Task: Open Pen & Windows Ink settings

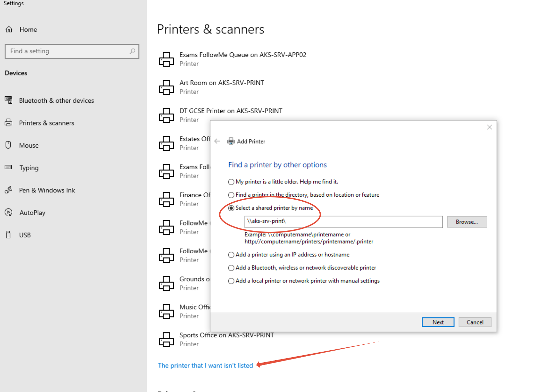Action: click(x=47, y=190)
